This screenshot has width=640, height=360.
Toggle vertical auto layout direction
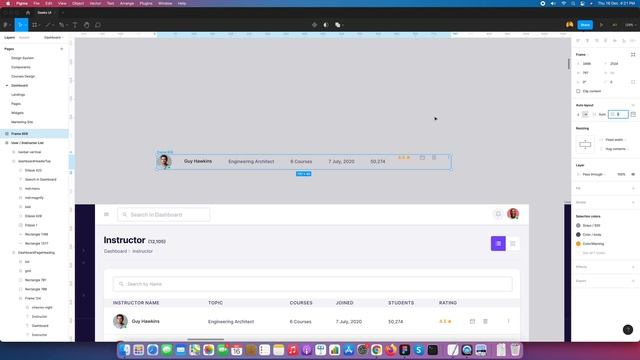pyautogui.click(x=578, y=115)
